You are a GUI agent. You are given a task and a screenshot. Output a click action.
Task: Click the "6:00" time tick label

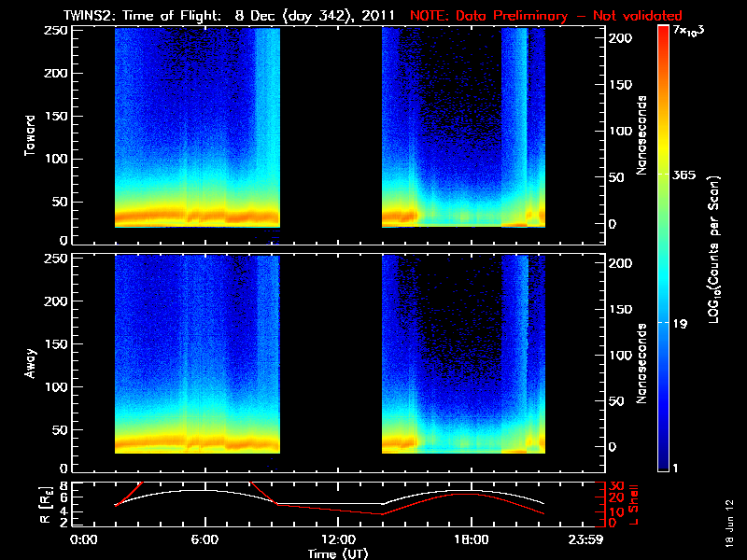204,540
